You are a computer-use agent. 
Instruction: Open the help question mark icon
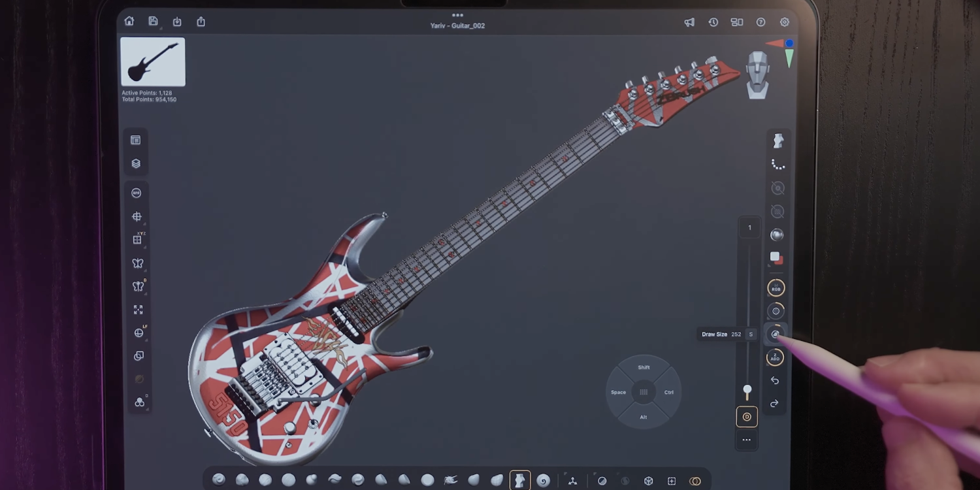[761, 22]
